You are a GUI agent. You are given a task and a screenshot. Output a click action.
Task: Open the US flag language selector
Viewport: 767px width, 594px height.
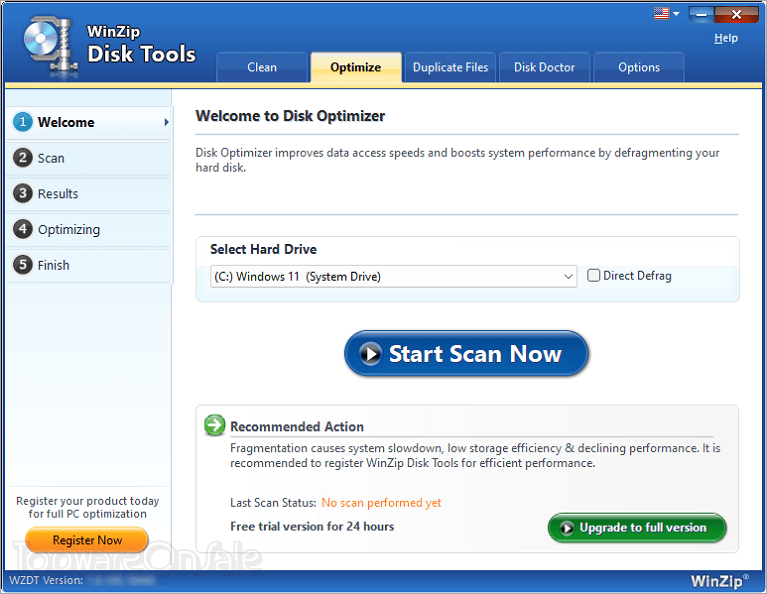[x=666, y=14]
